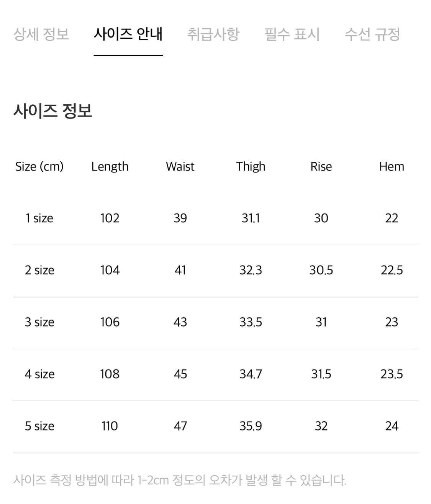Select the length value 110 for 5 size

110,426
